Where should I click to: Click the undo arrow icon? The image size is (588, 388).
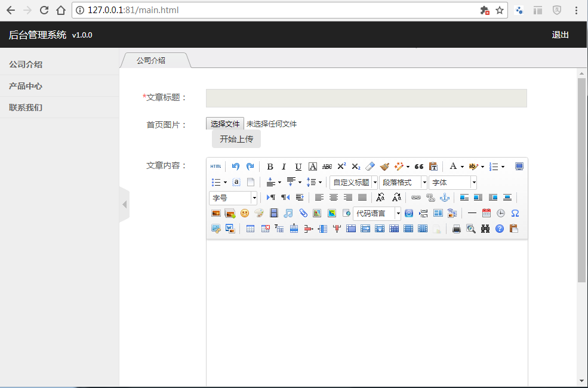click(x=236, y=167)
